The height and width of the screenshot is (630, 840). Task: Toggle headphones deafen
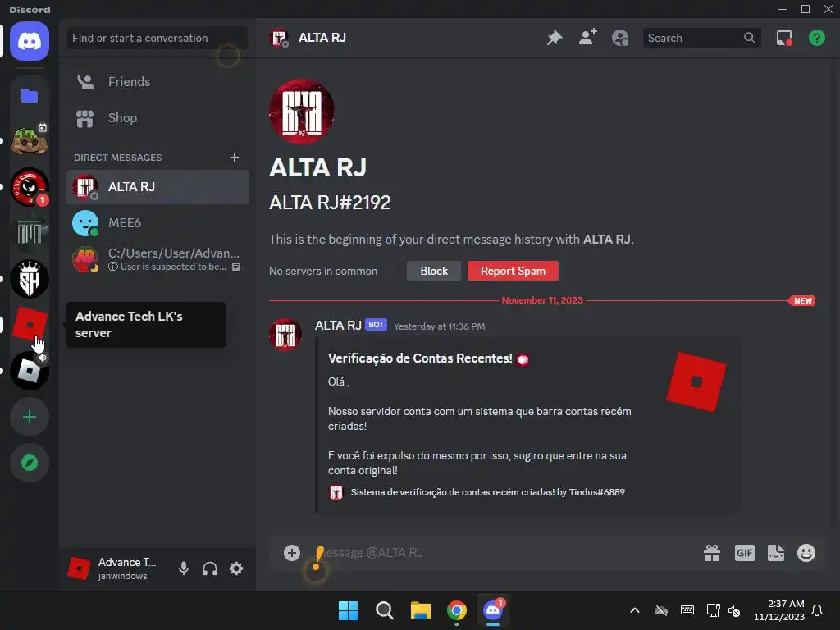(210, 568)
